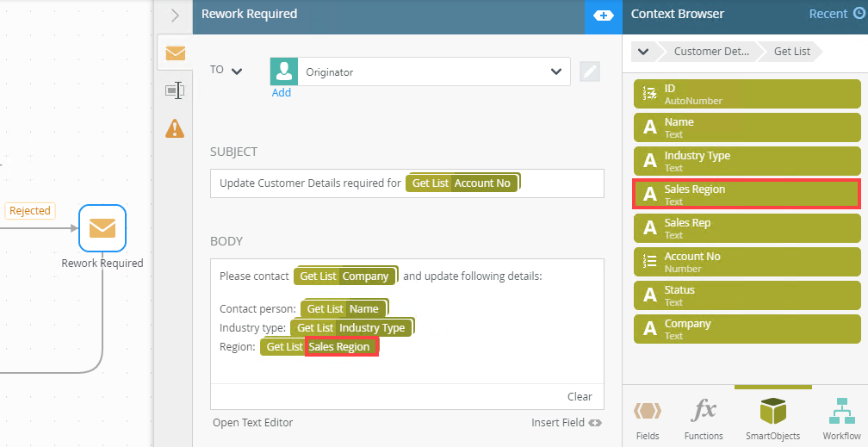The width and height of the screenshot is (868, 447).
Task: Open the properties tab with text-cursor icon
Action: [x=175, y=90]
